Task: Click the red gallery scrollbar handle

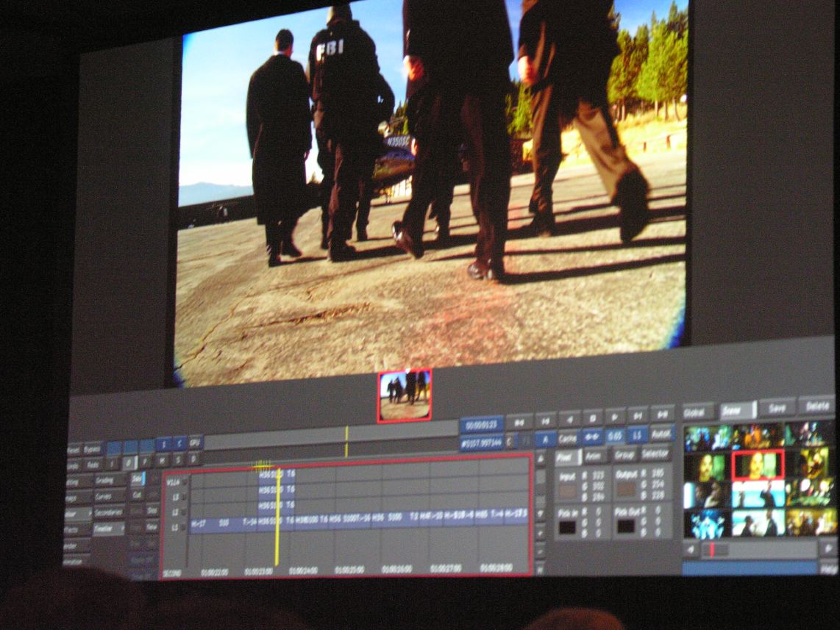Action: (713, 550)
